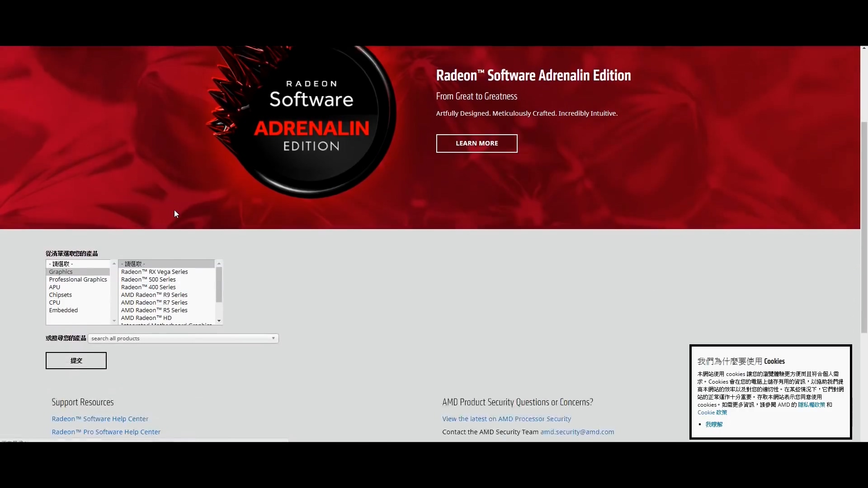Click the search all products field
Viewport: 868px width, 488px height.
[x=179, y=338]
